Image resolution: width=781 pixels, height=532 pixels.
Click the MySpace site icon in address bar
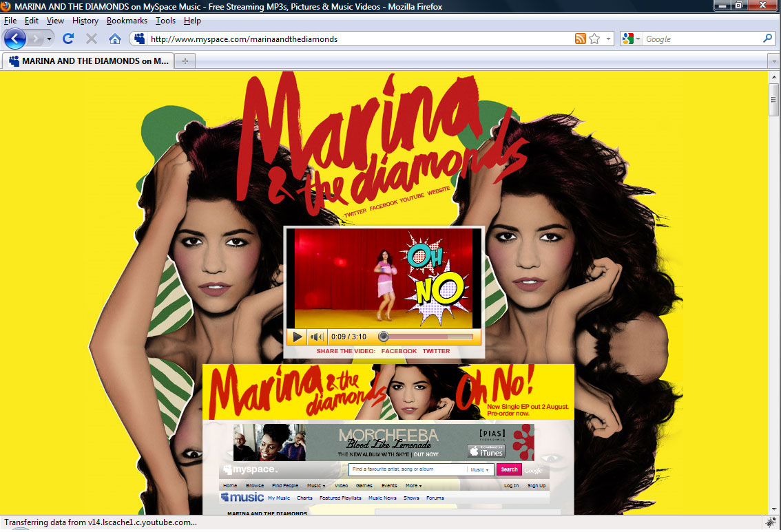[139, 39]
